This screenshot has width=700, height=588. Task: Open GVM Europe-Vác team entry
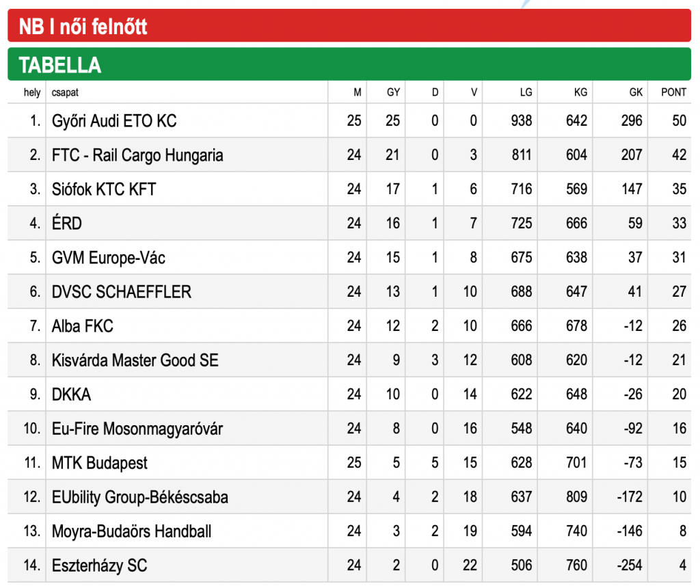109,258
